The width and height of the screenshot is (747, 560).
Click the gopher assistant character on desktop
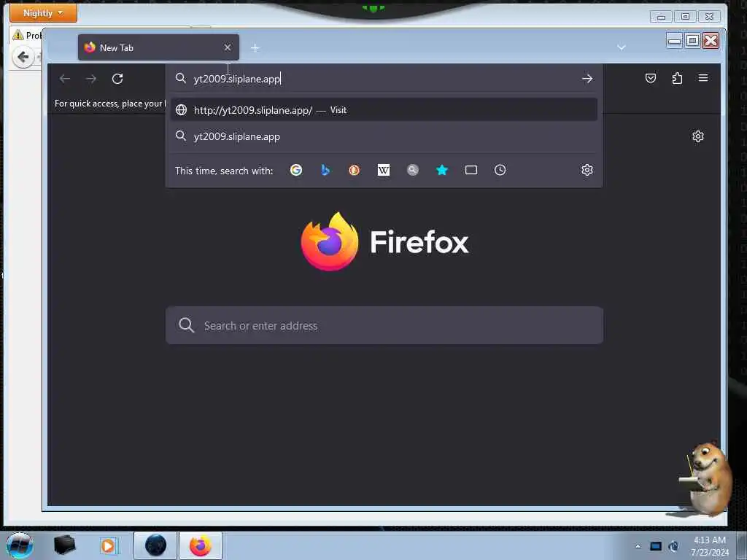pos(707,479)
